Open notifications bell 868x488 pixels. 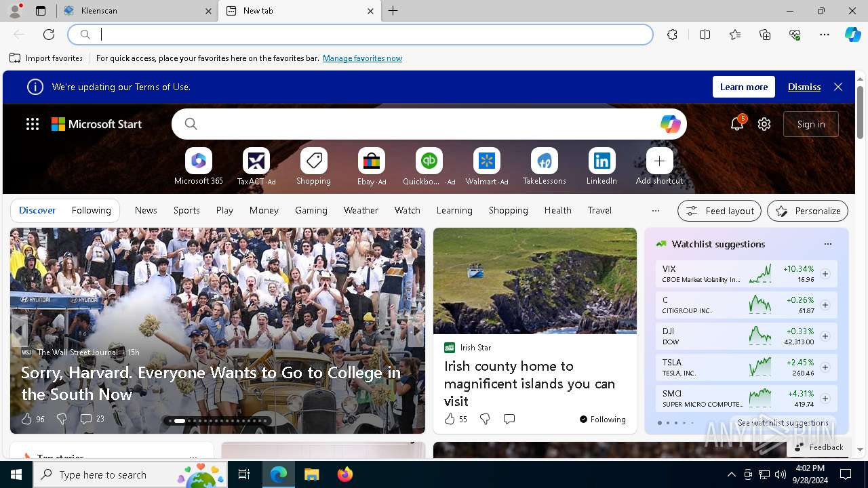tap(737, 124)
